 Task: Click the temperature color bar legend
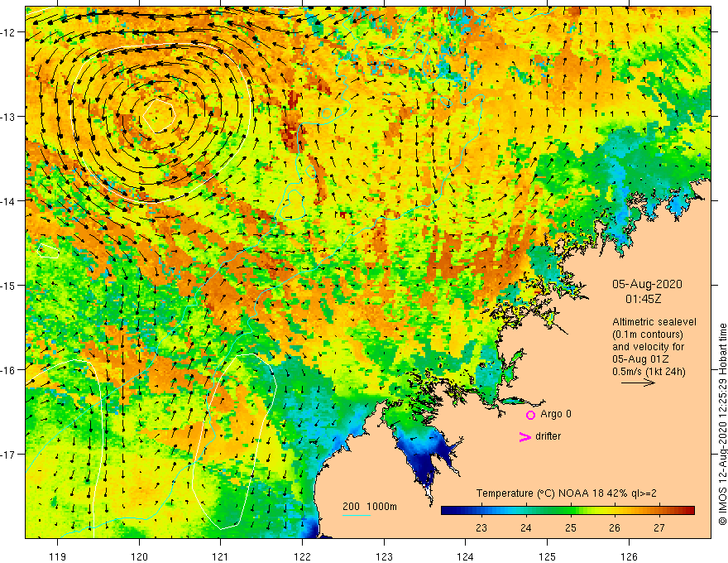click(x=568, y=511)
